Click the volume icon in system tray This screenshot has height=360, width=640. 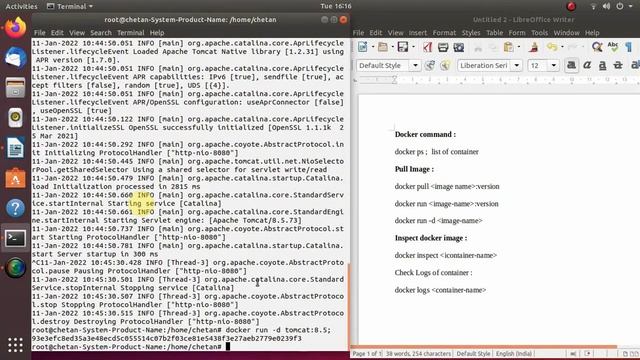tap(607, 6)
